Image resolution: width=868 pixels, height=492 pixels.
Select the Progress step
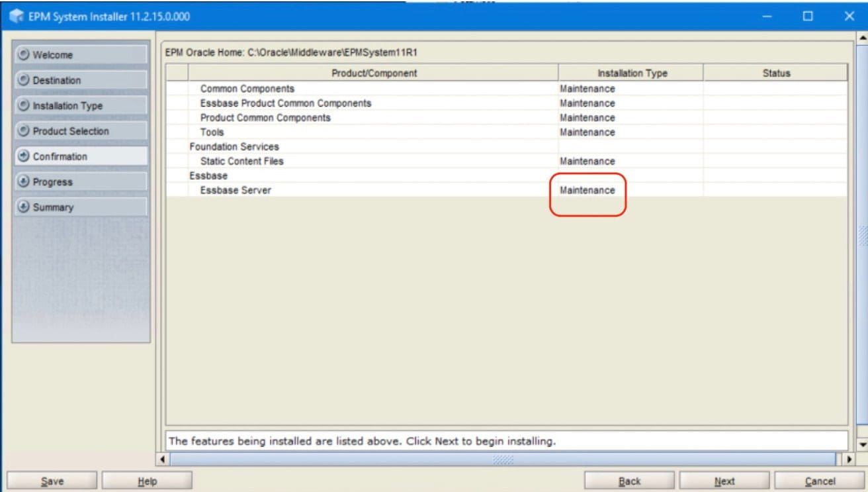tap(81, 181)
